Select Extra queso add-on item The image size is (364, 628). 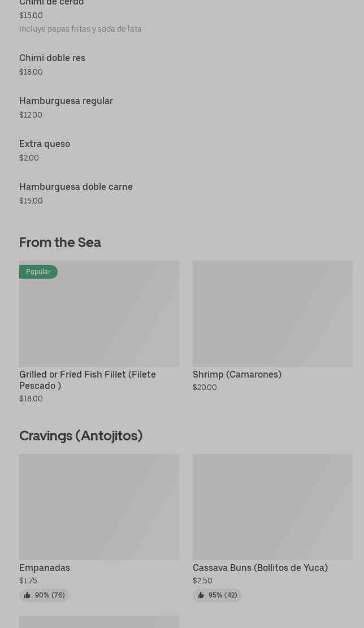(45, 144)
